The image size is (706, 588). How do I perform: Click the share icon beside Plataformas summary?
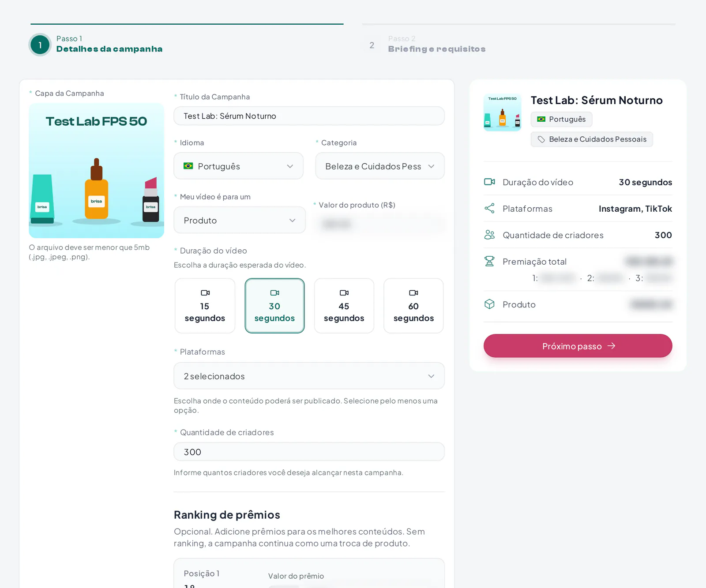click(x=489, y=208)
